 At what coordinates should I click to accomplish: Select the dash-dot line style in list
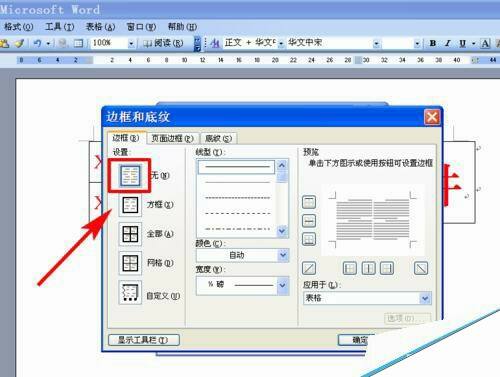[x=237, y=229]
